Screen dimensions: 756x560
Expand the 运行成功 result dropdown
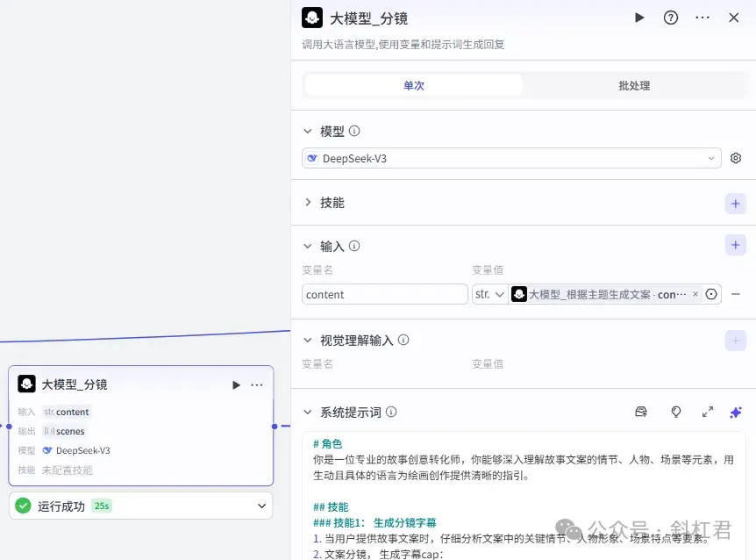tap(262, 506)
